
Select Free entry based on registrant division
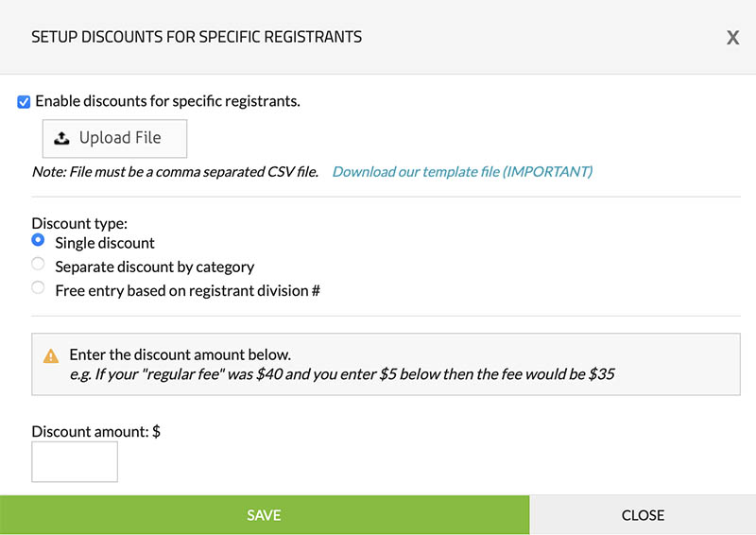[x=38, y=288]
